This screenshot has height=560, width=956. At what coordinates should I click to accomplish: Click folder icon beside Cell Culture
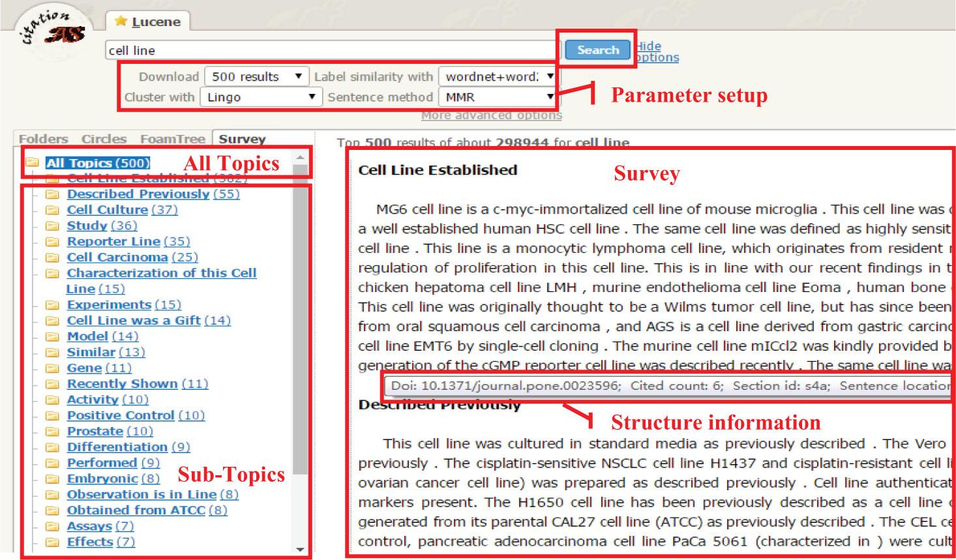click(52, 210)
